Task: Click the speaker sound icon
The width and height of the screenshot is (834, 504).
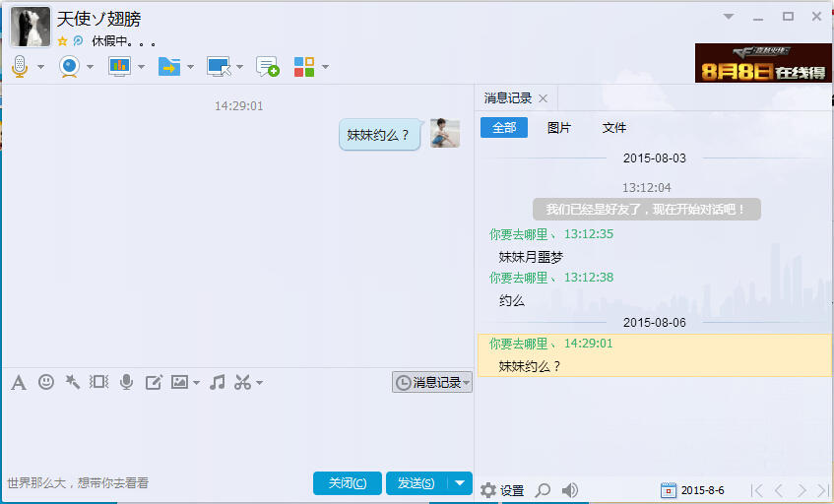Action: [x=570, y=490]
